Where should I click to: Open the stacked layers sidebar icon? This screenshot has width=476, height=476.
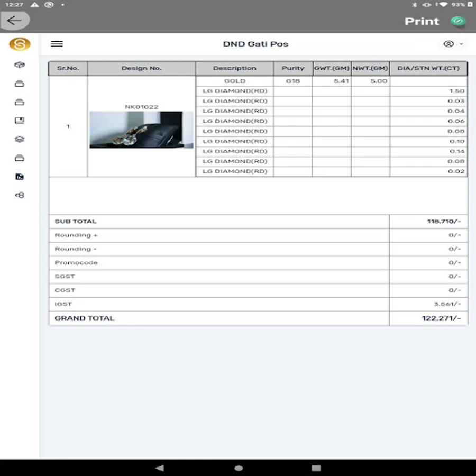tap(20, 139)
